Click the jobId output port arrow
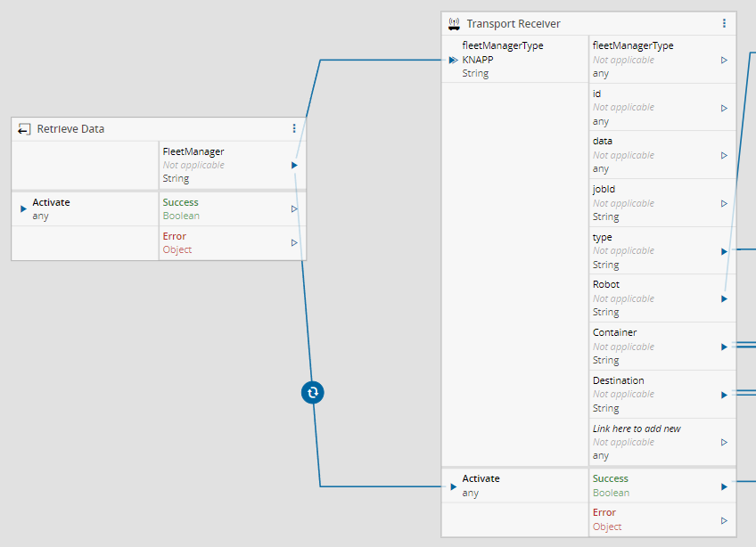 (724, 203)
